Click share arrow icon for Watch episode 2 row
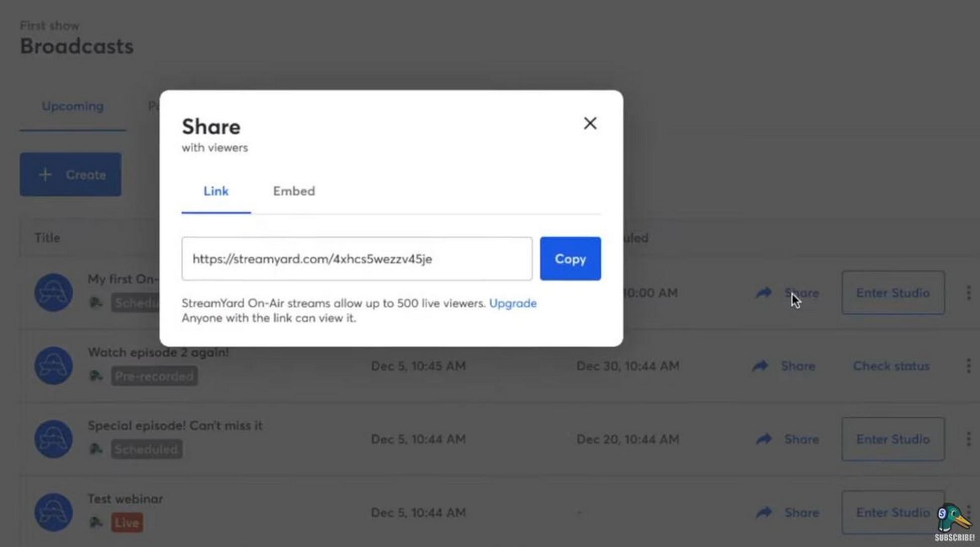 (760, 366)
